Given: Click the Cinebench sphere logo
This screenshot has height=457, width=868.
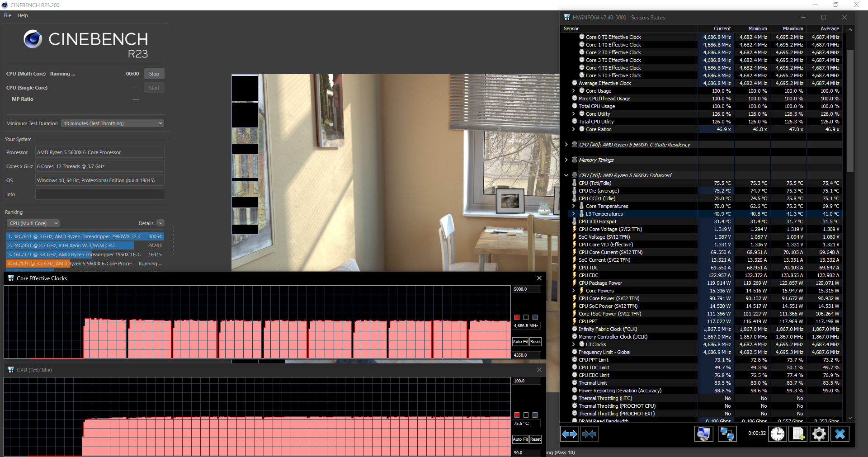Looking at the screenshot, I should pyautogui.click(x=33, y=39).
